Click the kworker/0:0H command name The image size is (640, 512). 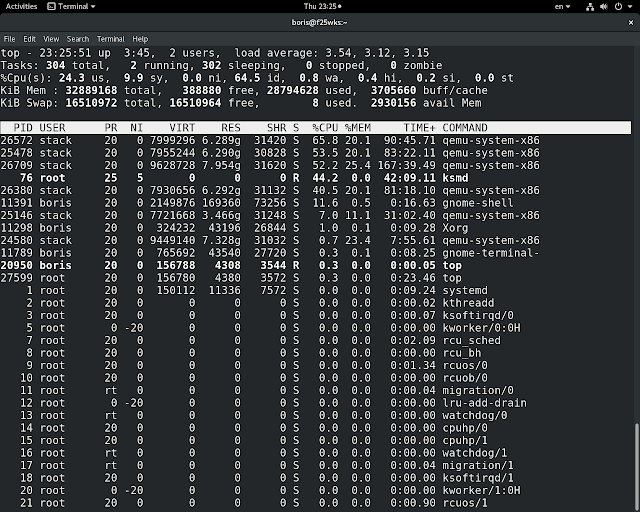(x=481, y=328)
